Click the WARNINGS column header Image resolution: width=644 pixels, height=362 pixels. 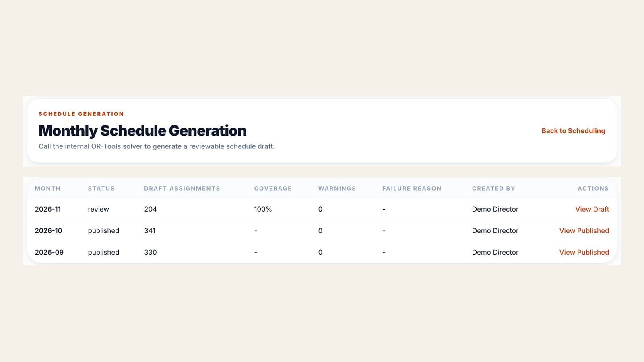pos(337,188)
